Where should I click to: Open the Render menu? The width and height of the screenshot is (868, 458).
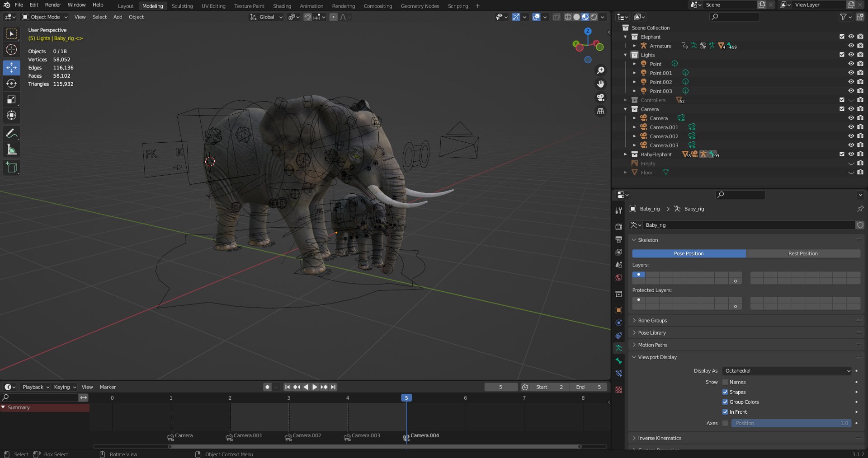[x=53, y=5]
